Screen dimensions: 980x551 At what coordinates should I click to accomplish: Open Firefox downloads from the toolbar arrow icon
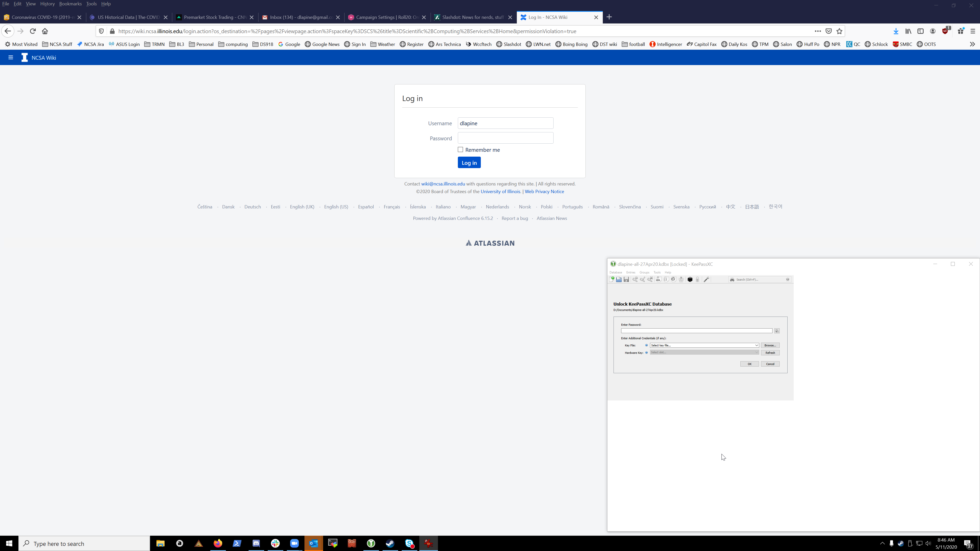tap(896, 31)
